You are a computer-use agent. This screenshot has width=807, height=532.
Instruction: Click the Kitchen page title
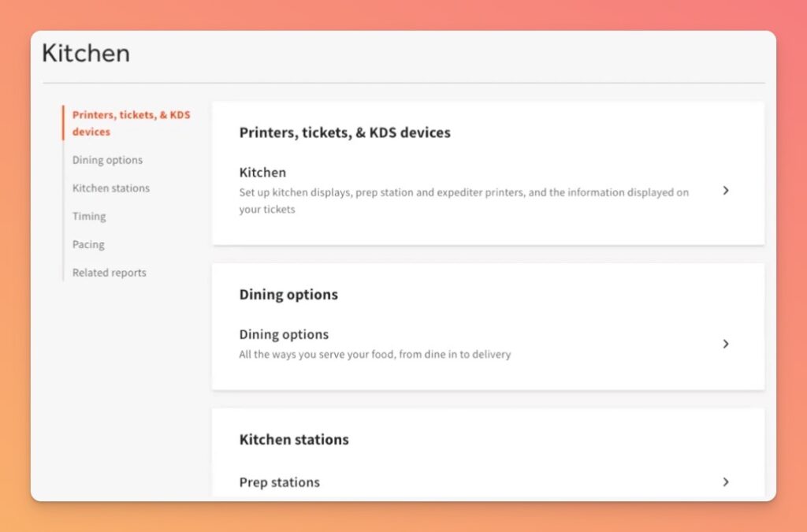[x=85, y=53]
